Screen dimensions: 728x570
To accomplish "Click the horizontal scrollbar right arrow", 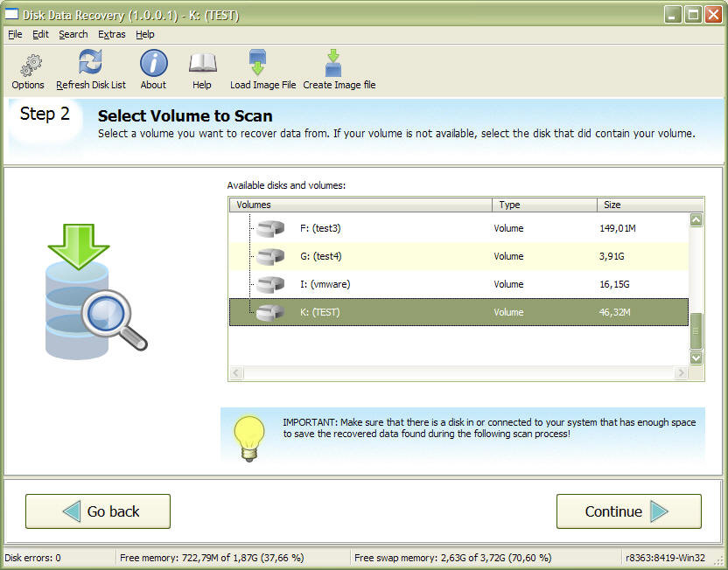I will [682, 373].
